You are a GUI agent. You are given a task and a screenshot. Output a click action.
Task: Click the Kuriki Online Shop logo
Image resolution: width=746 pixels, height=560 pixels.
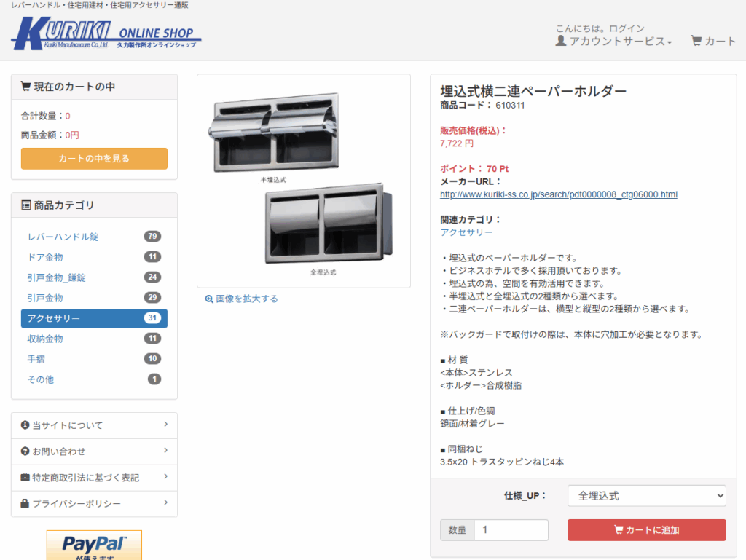click(x=106, y=33)
